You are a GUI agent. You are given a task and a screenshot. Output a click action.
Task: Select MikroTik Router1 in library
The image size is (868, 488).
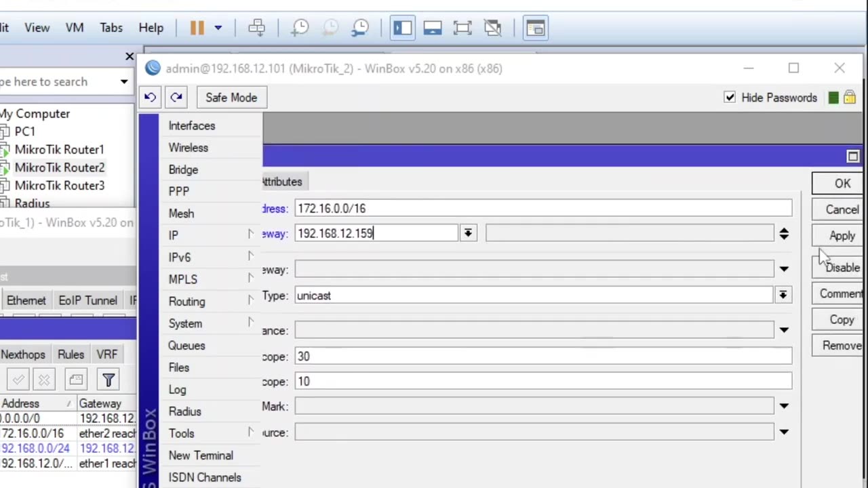[x=60, y=149]
